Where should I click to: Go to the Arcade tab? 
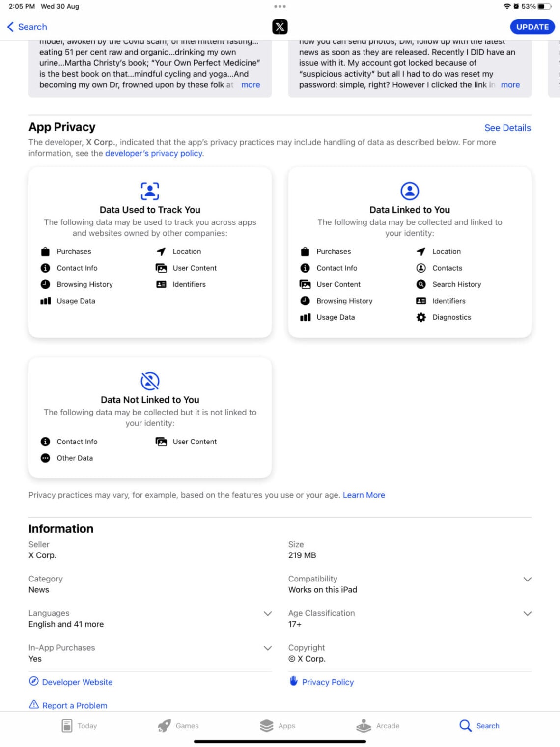[378, 726]
